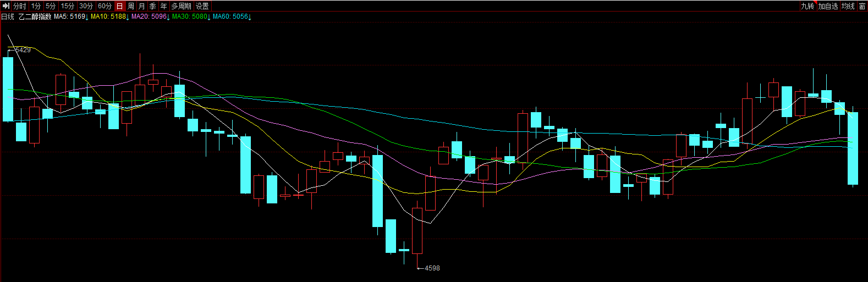The height and width of the screenshot is (282, 868).
Task: Switch to the 分时 intraday view
Action: pos(20,6)
